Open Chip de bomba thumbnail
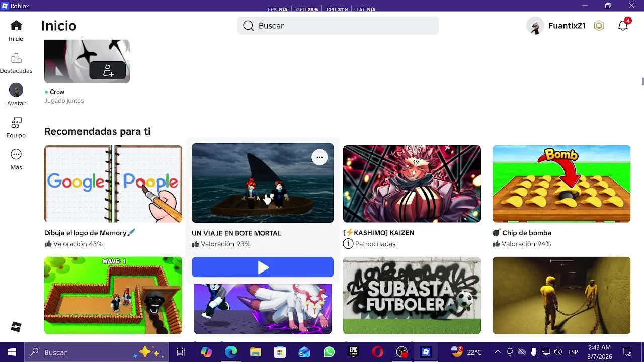This screenshot has height=362, width=644. tap(561, 184)
